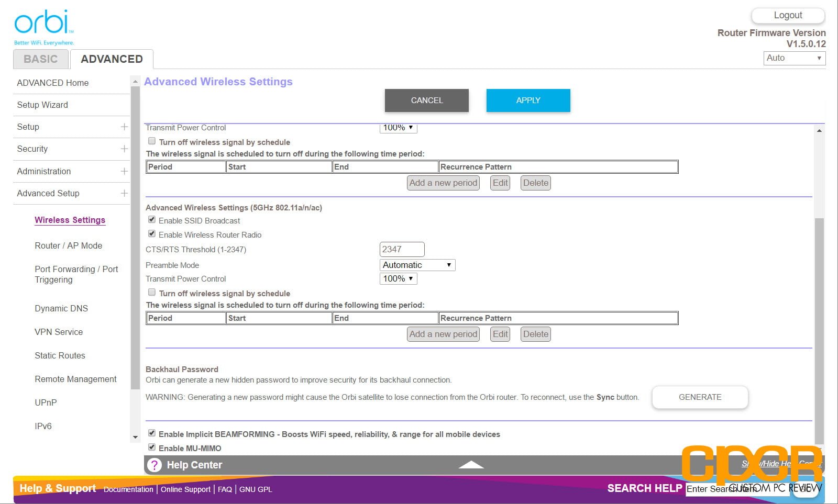Screen dimensions: 838x504
Task: Expand the Security menu plus icon
Action: 124,149
